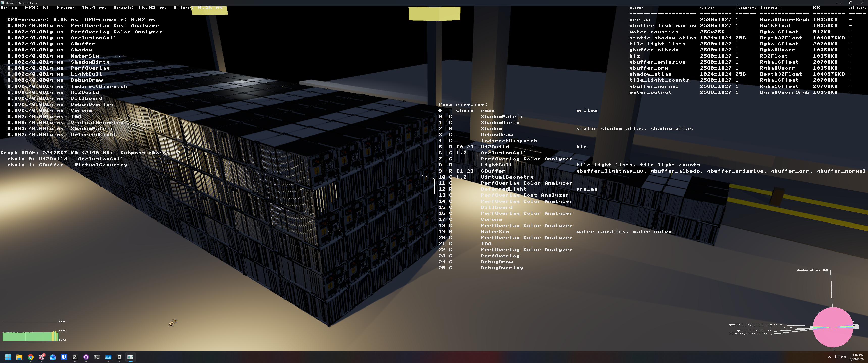The width and height of the screenshot is (868, 363).
Task: Click 'water_caustics, water_output' writes entry
Action: pyautogui.click(x=626, y=232)
